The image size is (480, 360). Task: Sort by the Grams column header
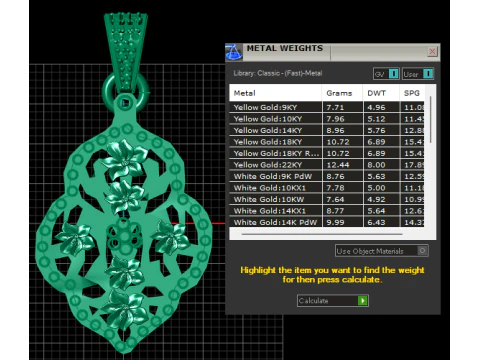coord(342,93)
